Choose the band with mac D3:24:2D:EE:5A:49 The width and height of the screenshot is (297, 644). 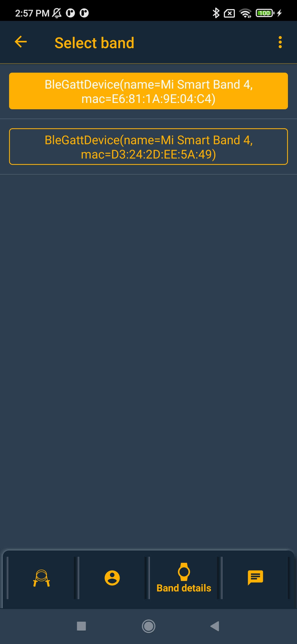[x=148, y=147]
